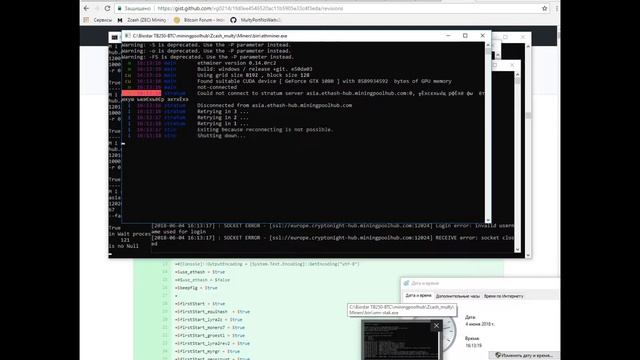Select 'ethminer version 0.14.0rc2' console line
640x360 pixels.
coord(236,63)
